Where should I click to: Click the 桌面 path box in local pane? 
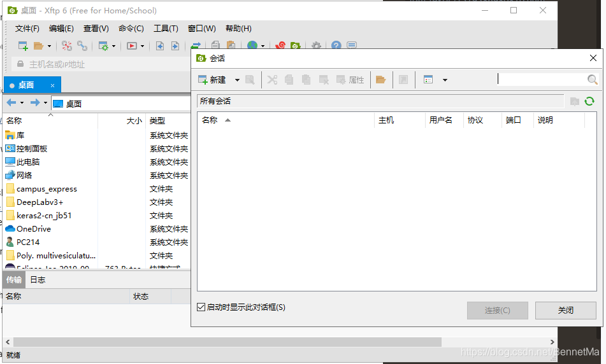tap(121, 104)
